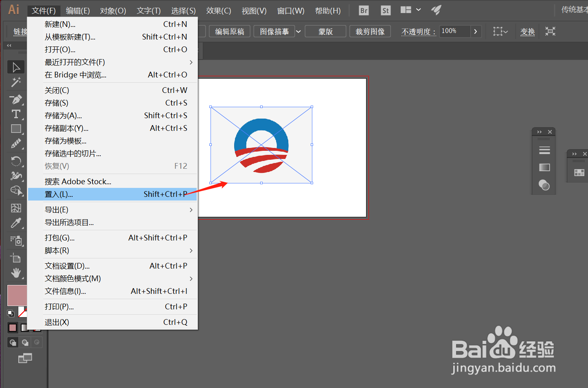Select the Magic Wand tool
The width and height of the screenshot is (588, 388).
(16, 82)
